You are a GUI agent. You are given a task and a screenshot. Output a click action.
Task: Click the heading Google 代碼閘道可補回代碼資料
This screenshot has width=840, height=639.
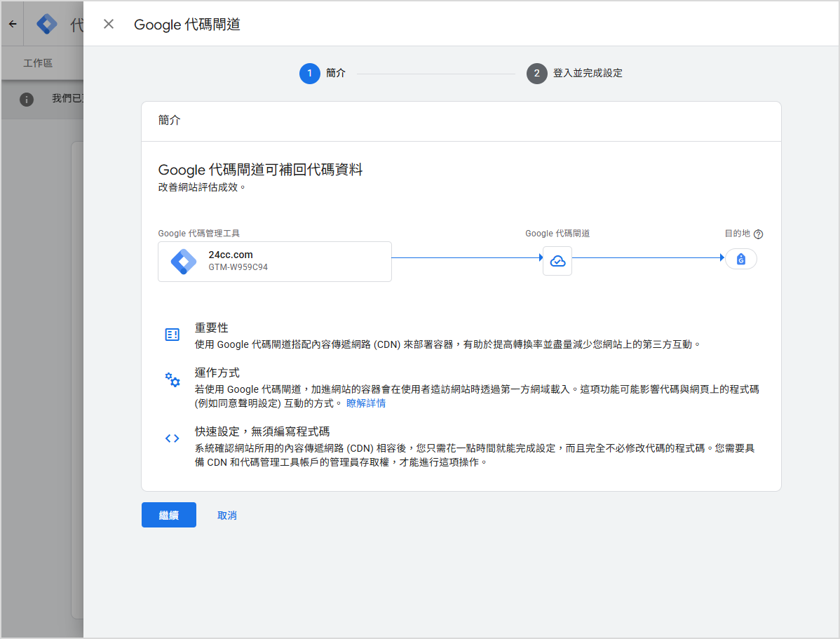260,170
